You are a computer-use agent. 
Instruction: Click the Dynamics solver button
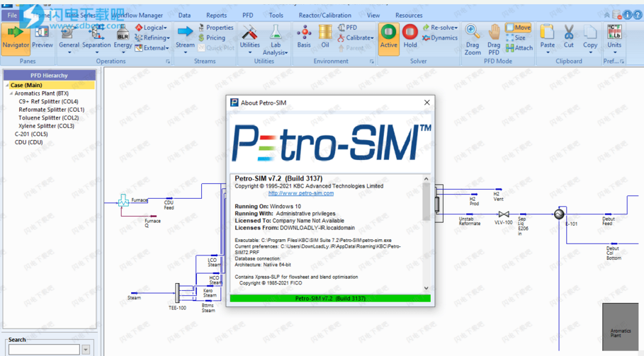(440, 38)
